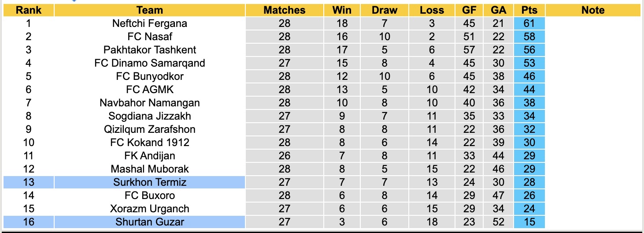Select FC Nasaf team name
Viewport: 644px width, 233px height.
150,37
